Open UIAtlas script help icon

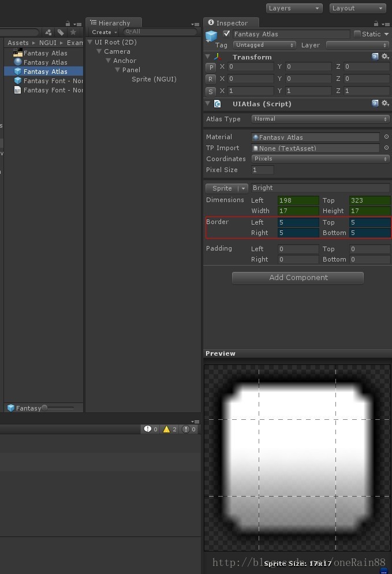[375, 103]
